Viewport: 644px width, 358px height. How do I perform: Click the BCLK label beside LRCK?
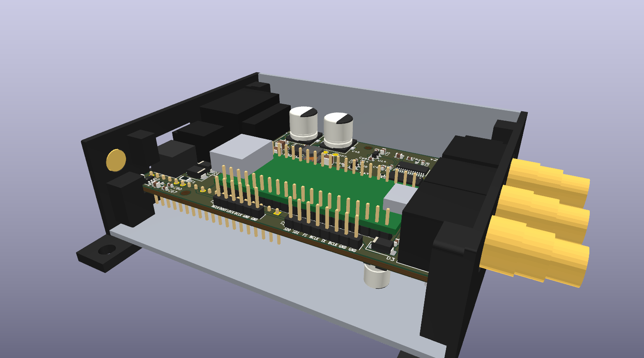238,214
